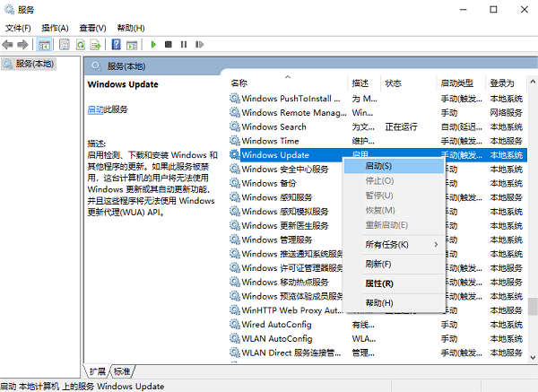Click the Back arrow toolbar icon
538x392 pixels.
pyautogui.click(x=8, y=44)
